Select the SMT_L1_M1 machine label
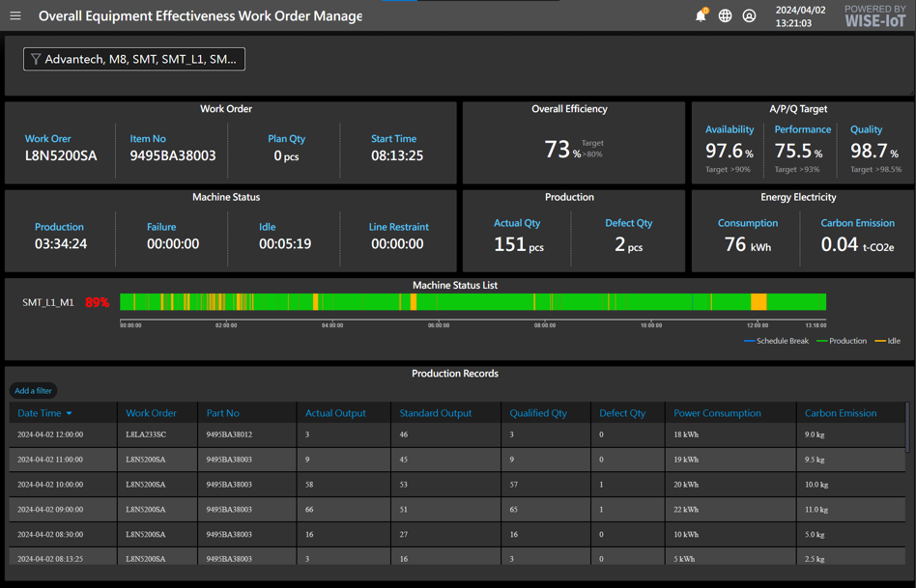 pyautogui.click(x=48, y=301)
